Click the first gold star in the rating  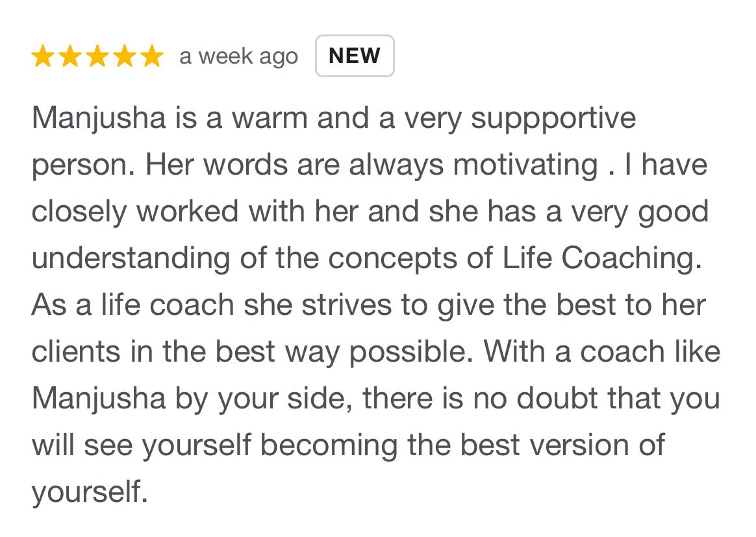click(43, 56)
